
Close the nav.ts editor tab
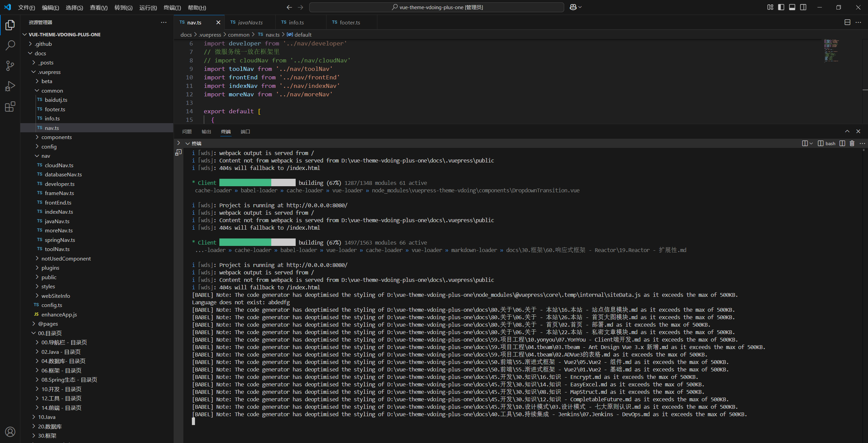[x=218, y=22]
